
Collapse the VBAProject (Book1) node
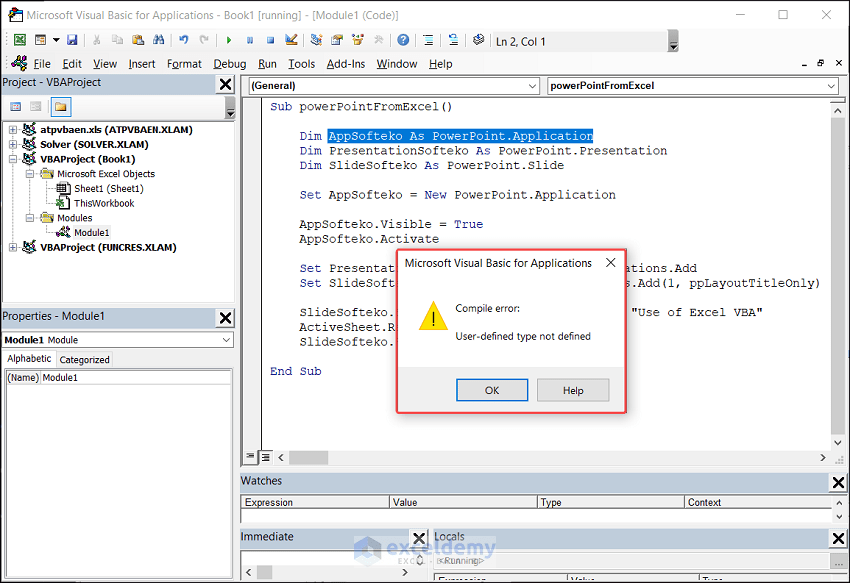13,159
